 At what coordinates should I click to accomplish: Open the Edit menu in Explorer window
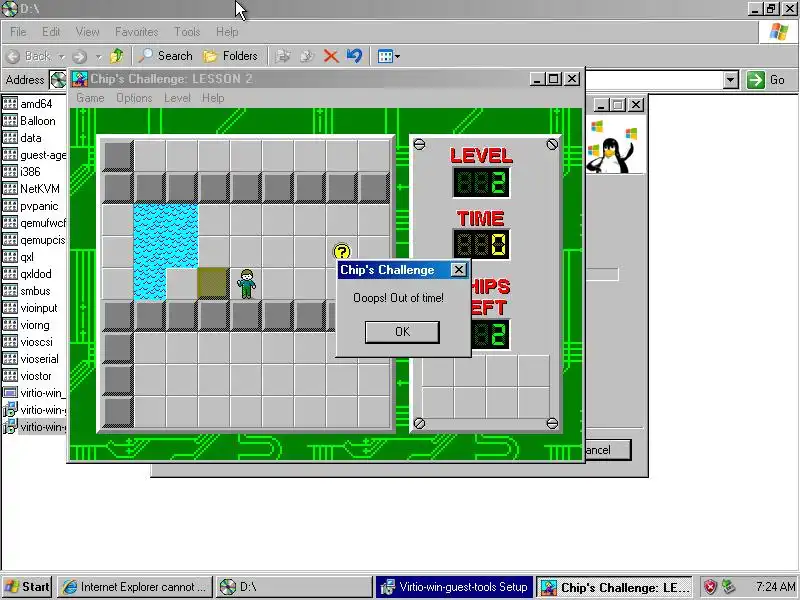point(51,32)
